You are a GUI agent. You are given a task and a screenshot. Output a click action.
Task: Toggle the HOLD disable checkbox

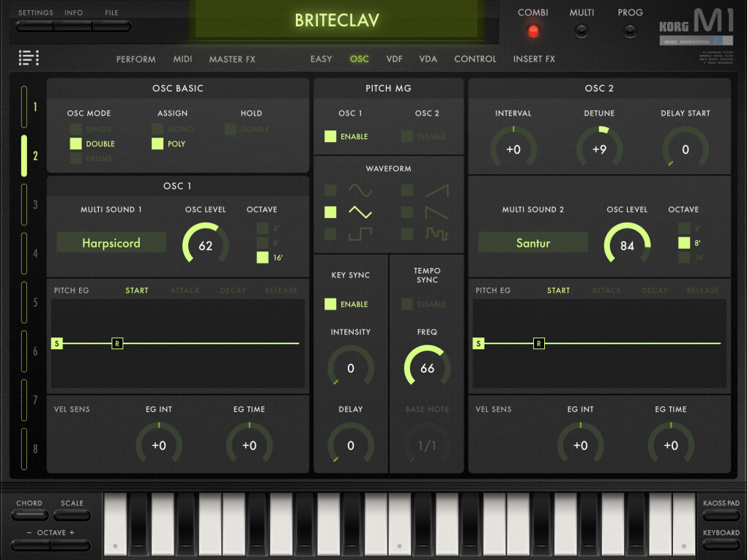pos(231,129)
